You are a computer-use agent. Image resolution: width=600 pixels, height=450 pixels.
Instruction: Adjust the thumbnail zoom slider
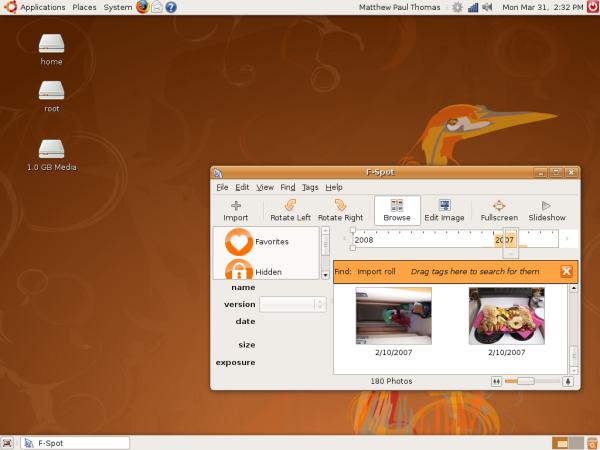coord(525,381)
